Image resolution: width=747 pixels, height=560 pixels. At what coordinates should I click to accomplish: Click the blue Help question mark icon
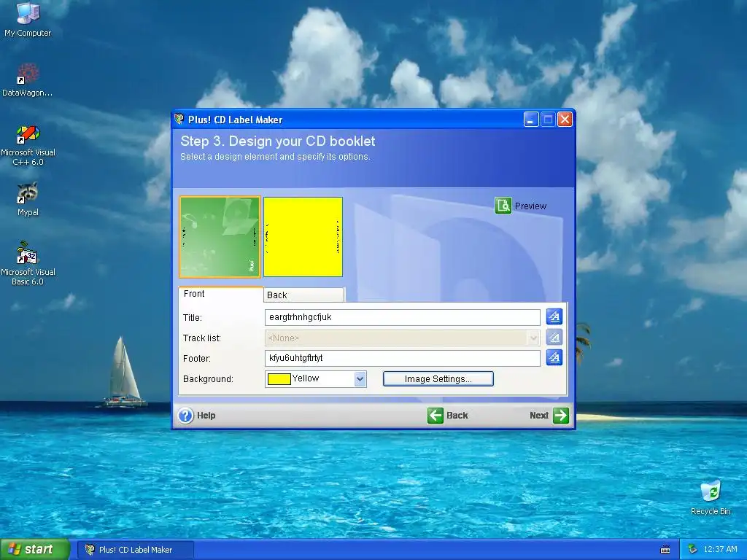[186, 415]
